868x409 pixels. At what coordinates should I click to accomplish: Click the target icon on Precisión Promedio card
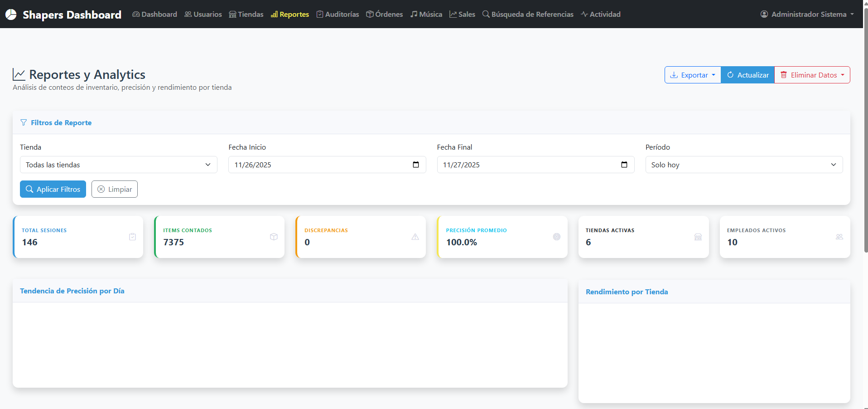pyautogui.click(x=556, y=237)
